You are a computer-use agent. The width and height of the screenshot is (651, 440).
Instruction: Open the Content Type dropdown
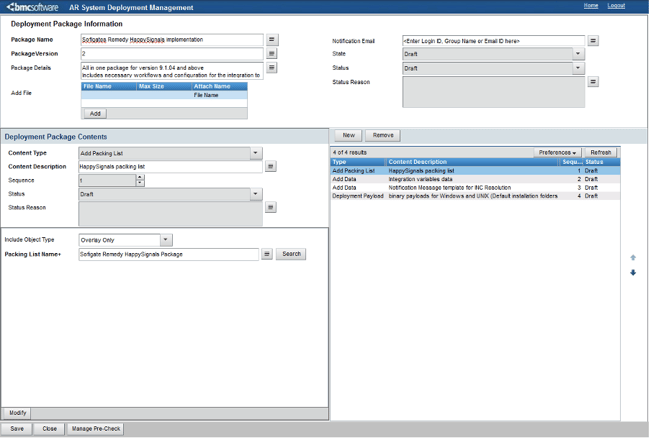(256, 153)
